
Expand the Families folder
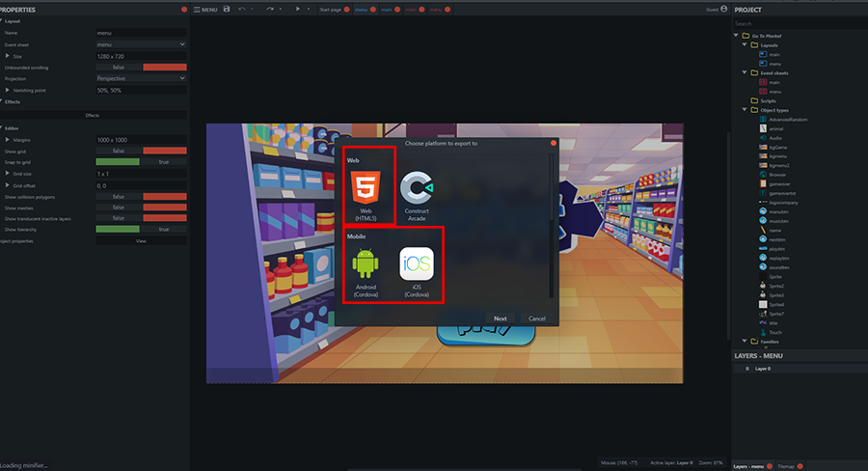pos(745,342)
